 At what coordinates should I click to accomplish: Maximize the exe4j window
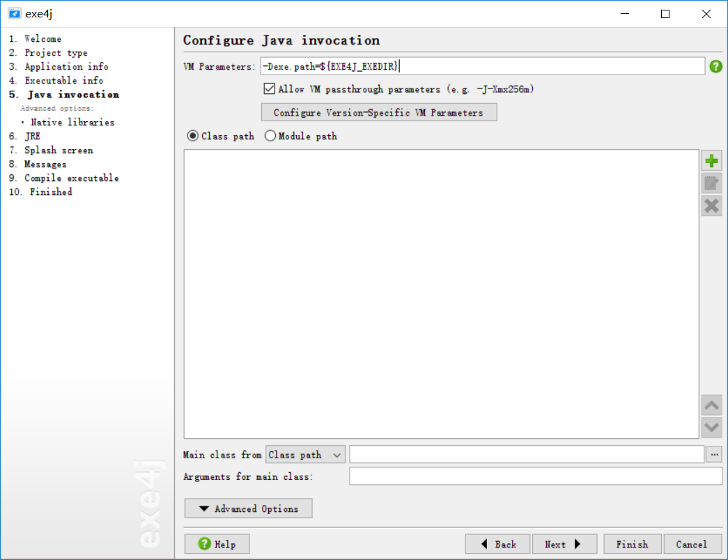[665, 14]
